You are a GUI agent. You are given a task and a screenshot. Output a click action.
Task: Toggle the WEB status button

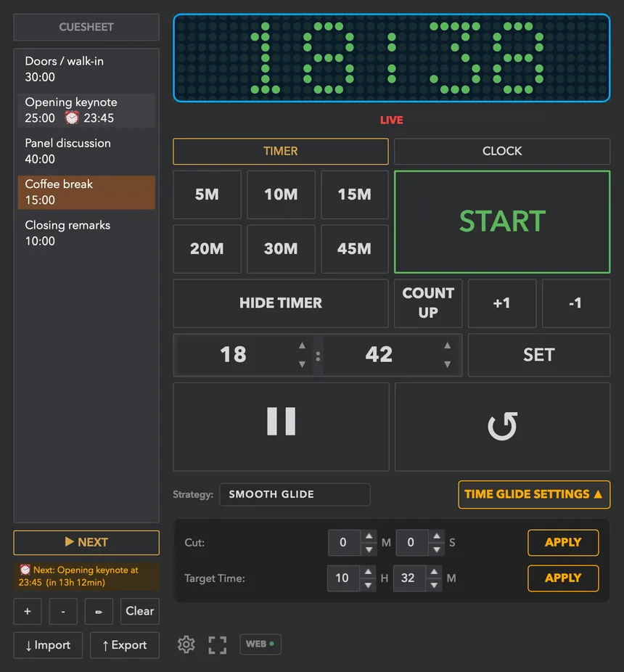click(260, 644)
